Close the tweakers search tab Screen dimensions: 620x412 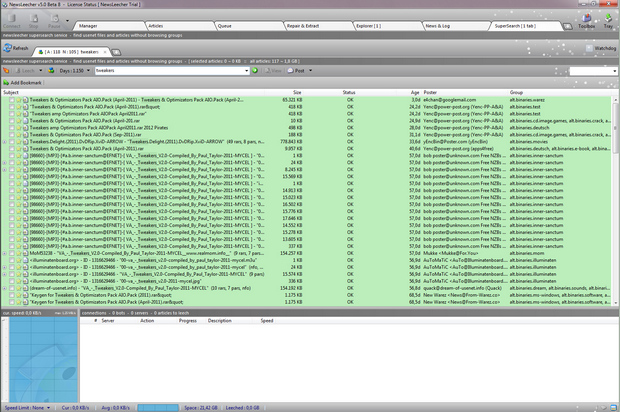[x=105, y=52]
